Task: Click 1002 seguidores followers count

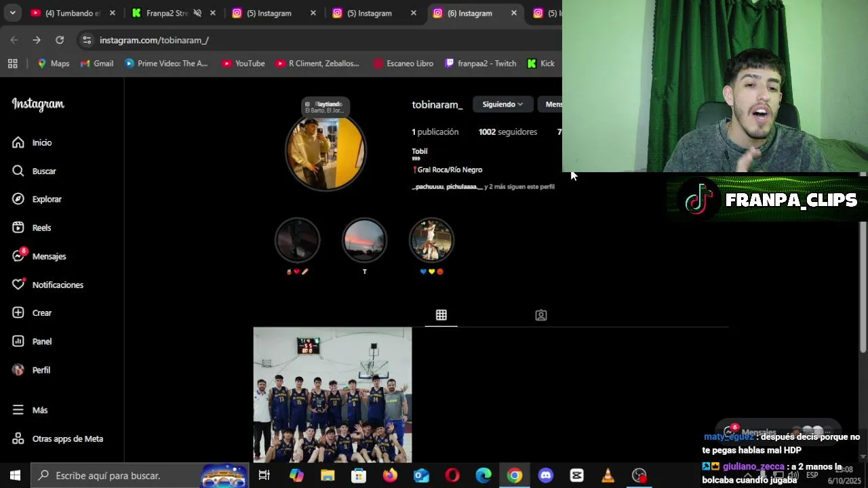Action: tap(508, 132)
